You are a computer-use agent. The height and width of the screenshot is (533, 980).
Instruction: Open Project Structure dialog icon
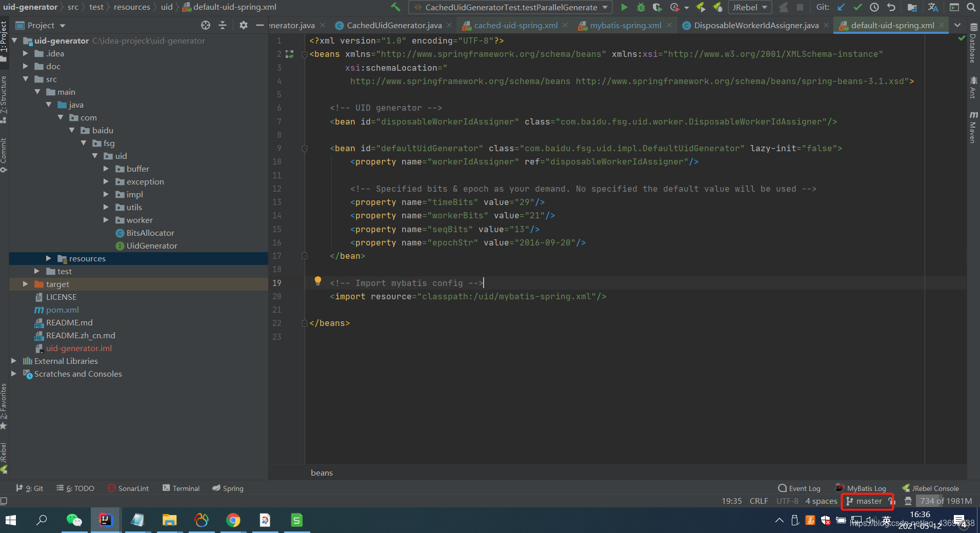click(x=912, y=7)
